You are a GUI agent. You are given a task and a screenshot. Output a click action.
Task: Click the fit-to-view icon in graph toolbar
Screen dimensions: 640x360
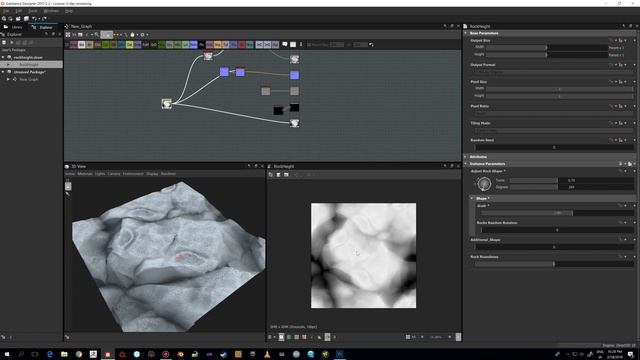68,35
